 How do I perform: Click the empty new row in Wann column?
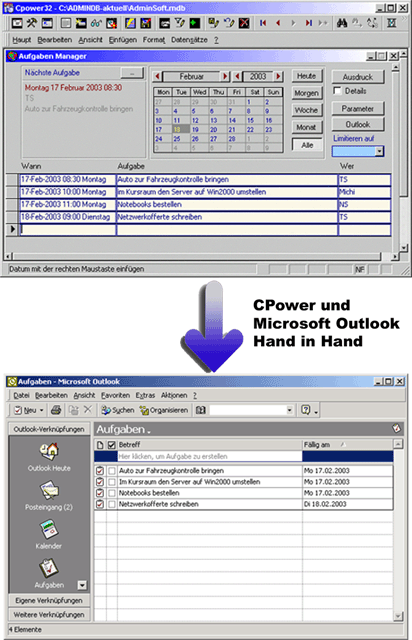click(67, 229)
